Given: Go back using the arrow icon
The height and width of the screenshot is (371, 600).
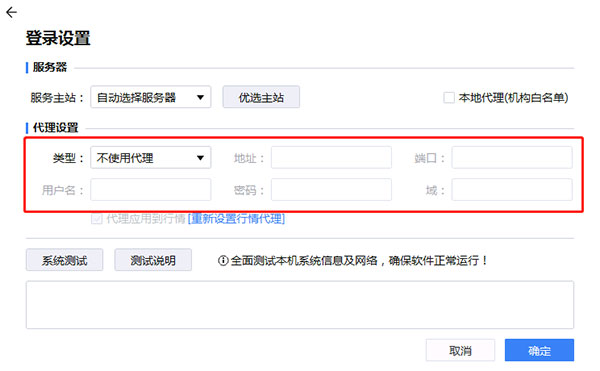Looking at the screenshot, I should tap(11, 13).
